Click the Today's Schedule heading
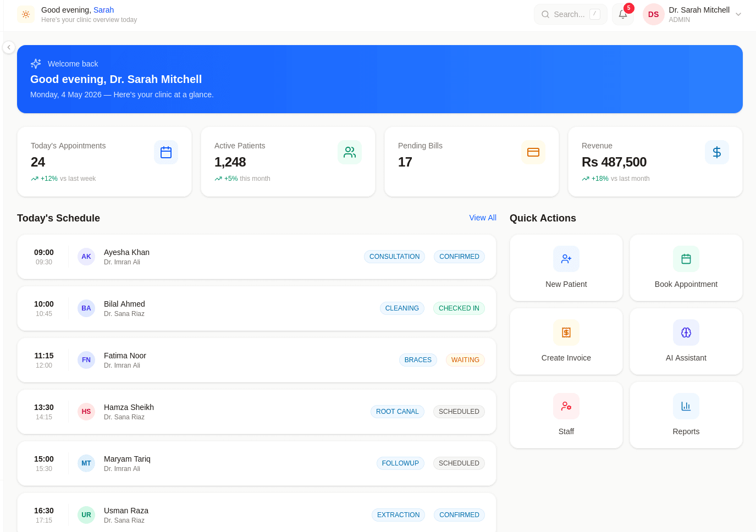The height and width of the screenshot is (532, 756). (58, 218)
